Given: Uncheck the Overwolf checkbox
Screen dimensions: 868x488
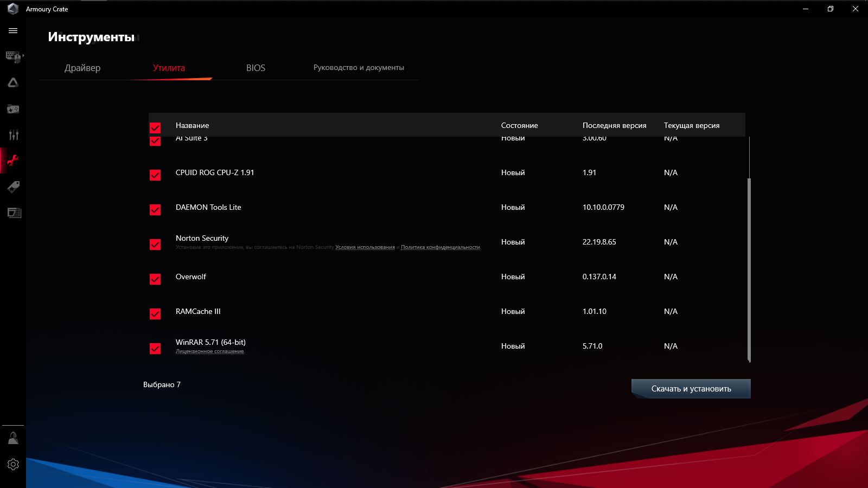Looking at the screenshot, I should [x=155, y=279].
